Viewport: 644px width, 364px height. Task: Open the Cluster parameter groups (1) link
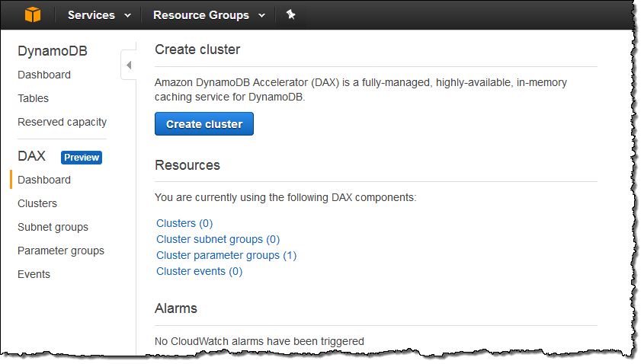click(226, 255)
